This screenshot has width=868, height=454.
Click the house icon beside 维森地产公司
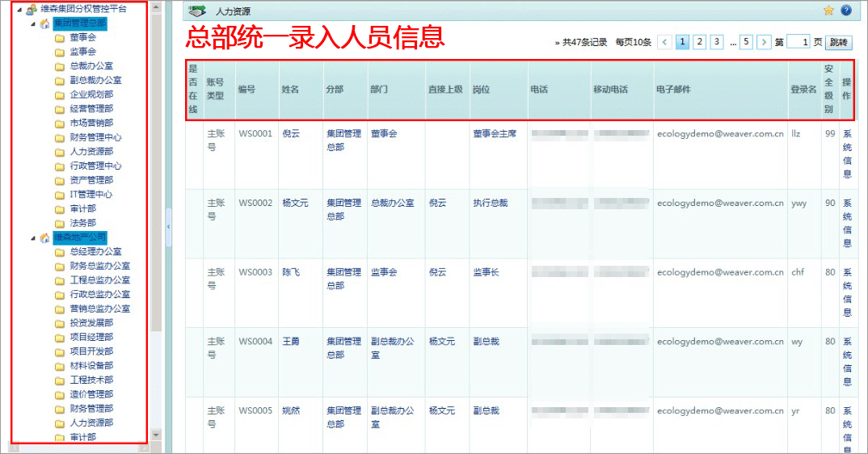pos(45,238)
